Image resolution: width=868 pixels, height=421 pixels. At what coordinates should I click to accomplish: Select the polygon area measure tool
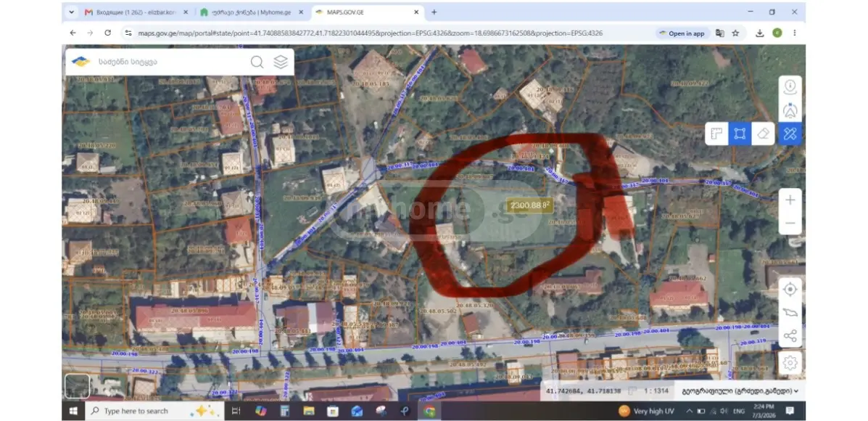coord(740,134)
